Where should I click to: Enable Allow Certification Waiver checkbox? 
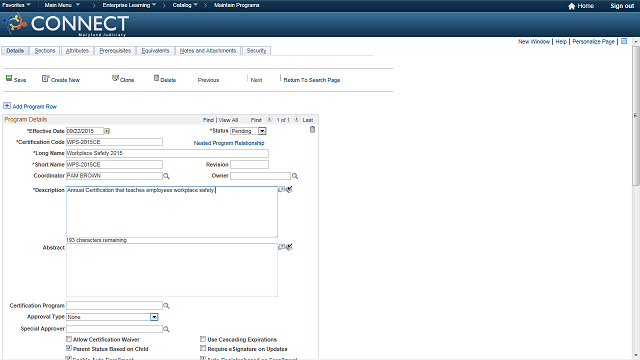69,339
